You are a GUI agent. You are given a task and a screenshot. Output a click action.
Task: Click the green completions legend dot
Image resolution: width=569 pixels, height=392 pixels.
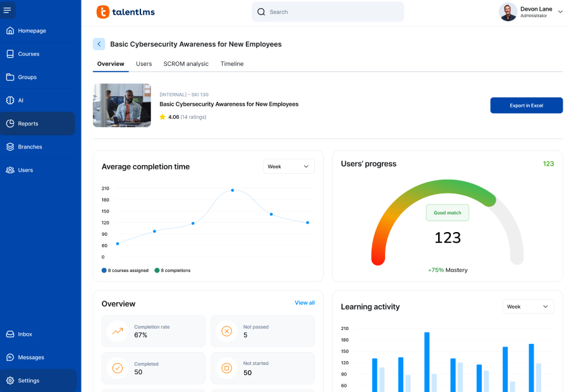(157, 271)
